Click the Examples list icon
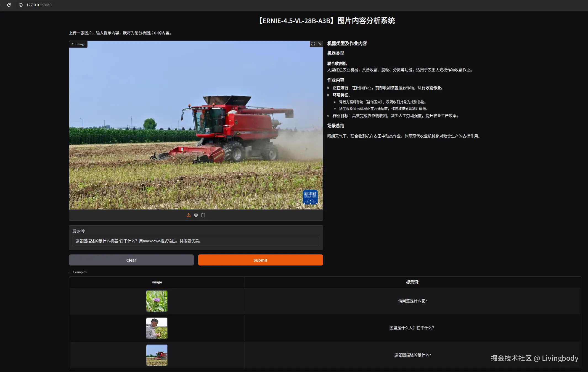588x372 pixels. pyautogui.click(x=71, y=272)
